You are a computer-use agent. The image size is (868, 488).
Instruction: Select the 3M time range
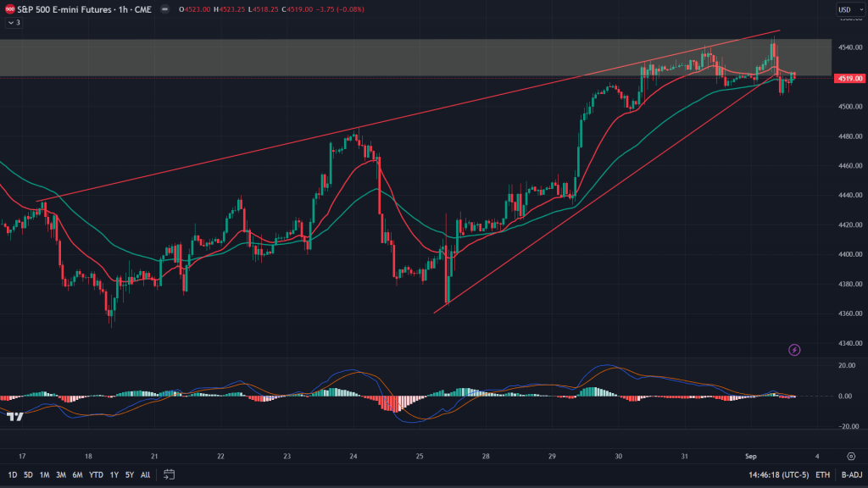(60, 474)
